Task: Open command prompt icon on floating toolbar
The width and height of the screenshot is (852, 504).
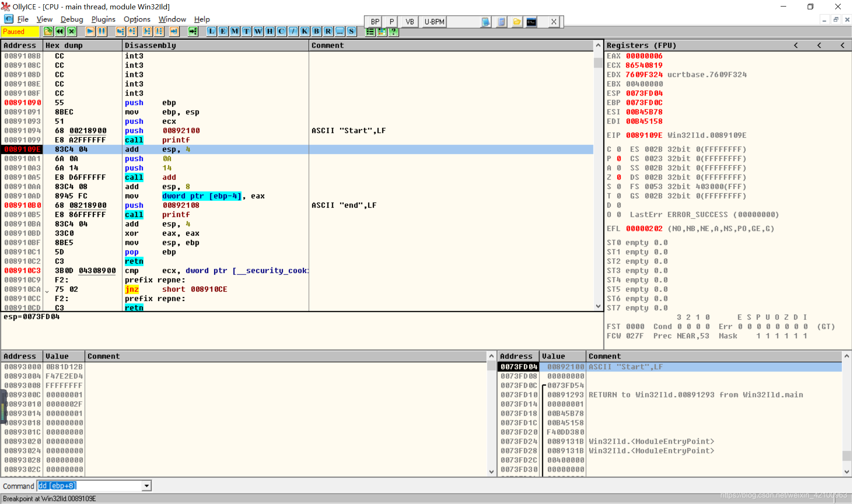Action: click(531, 21)
